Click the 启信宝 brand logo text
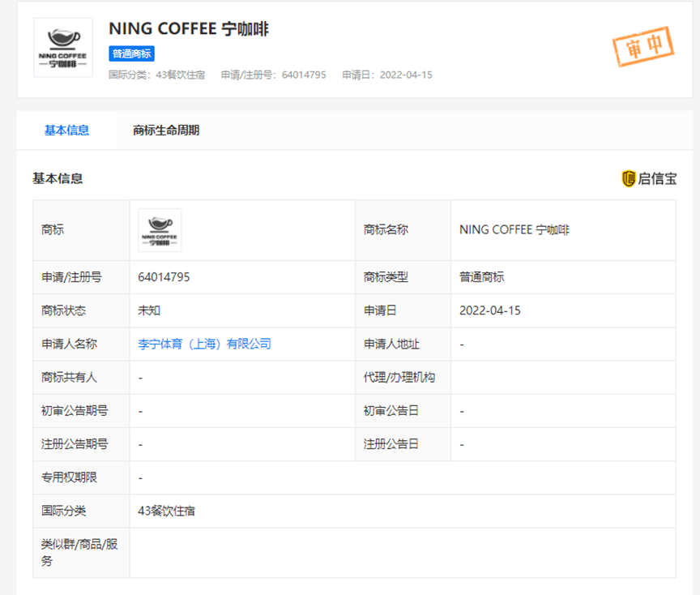The width and height of the screenshot is (700, 595). (656, 178)
